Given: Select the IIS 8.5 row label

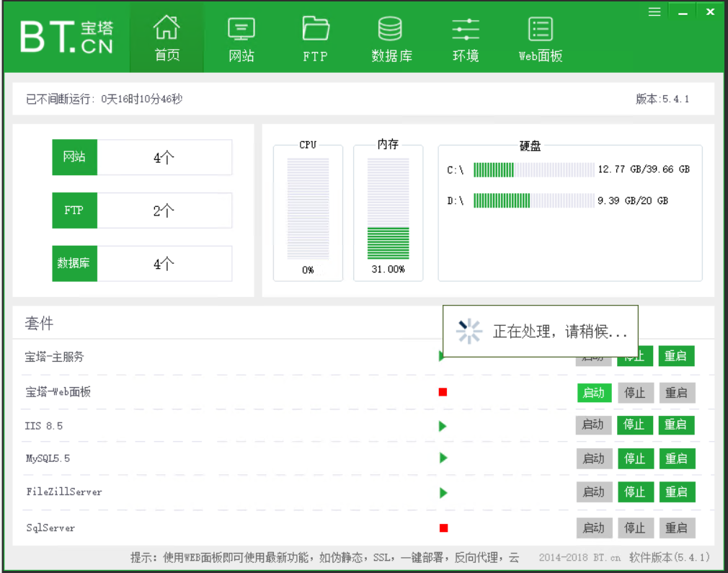Looking at the screenshot, I should click(44, 426).
